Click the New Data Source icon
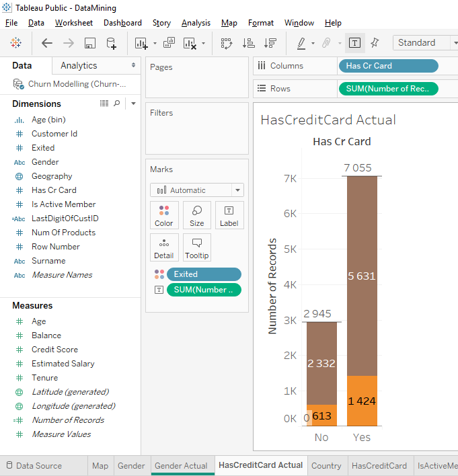Viewport: 458px width, 476px height. click(112, 43)
